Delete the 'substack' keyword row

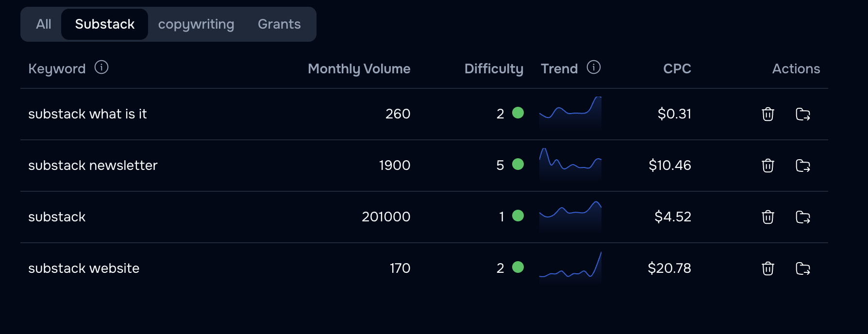pyautogui.click(x=768, y=217)
